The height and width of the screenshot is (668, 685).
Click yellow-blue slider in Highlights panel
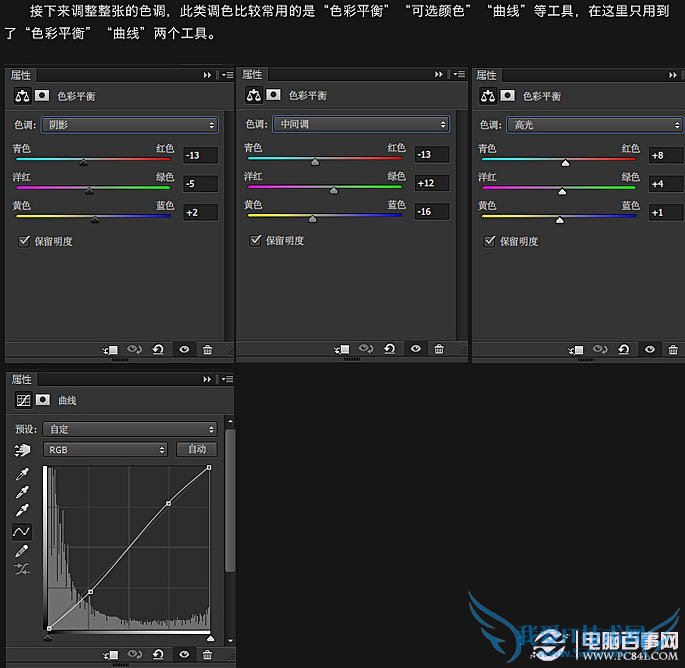point(559,217)
